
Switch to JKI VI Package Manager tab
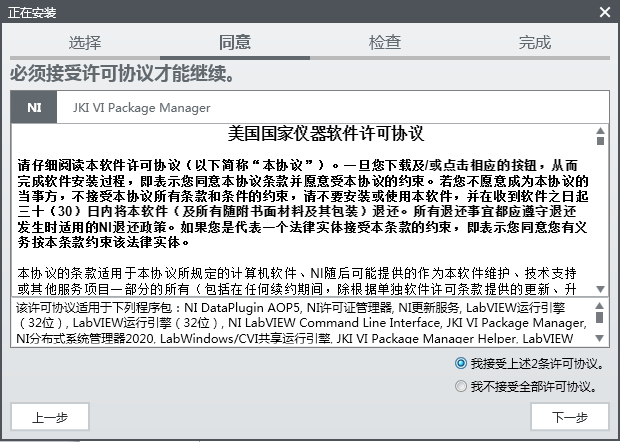tap(141, 108)
